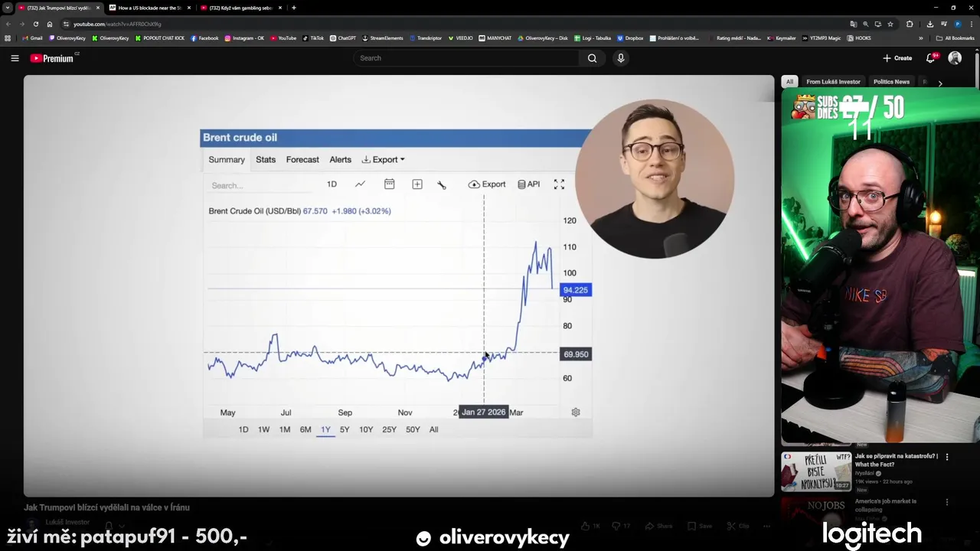Close the 'How a US blockade' tab
Screen dimensions: 980x551
click(189, 8)
